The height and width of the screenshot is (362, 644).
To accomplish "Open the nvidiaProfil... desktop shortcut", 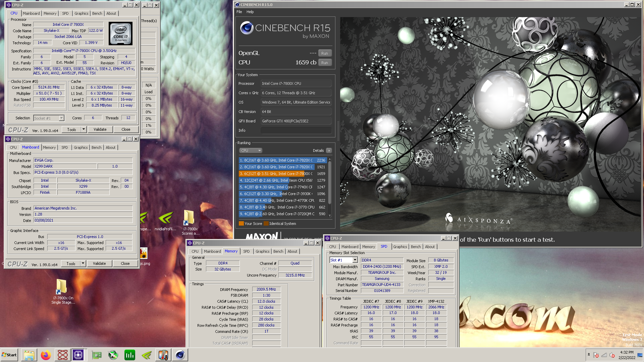I will tap(165, 222).
